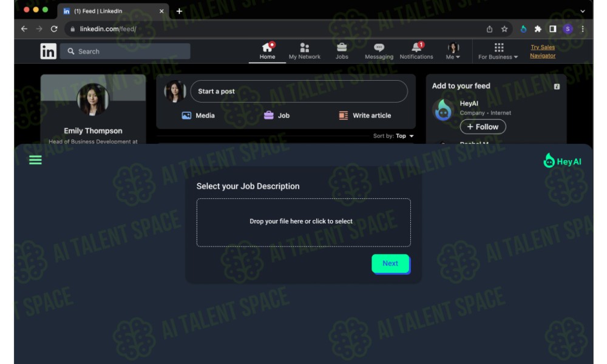Viewport: 607px width, 364px height.
Task: Click Write article
Action: [x=365, y=115]
